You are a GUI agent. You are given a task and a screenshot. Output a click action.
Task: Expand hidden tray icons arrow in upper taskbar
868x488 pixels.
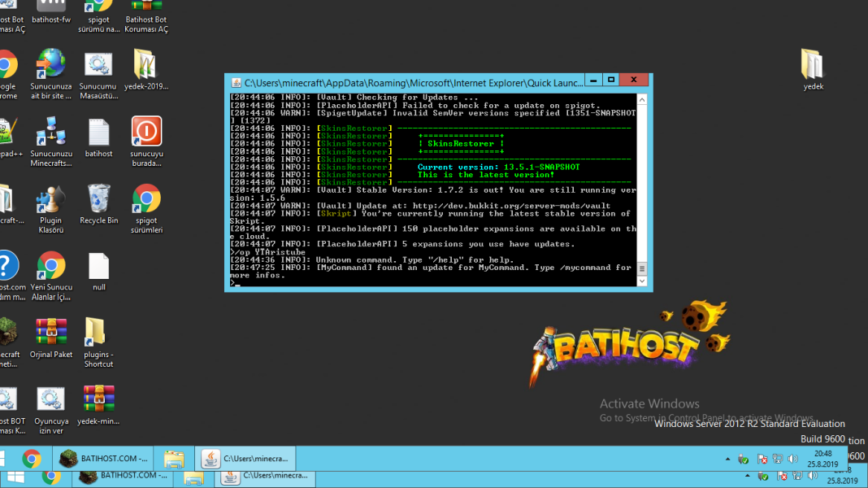pos(727,460)
